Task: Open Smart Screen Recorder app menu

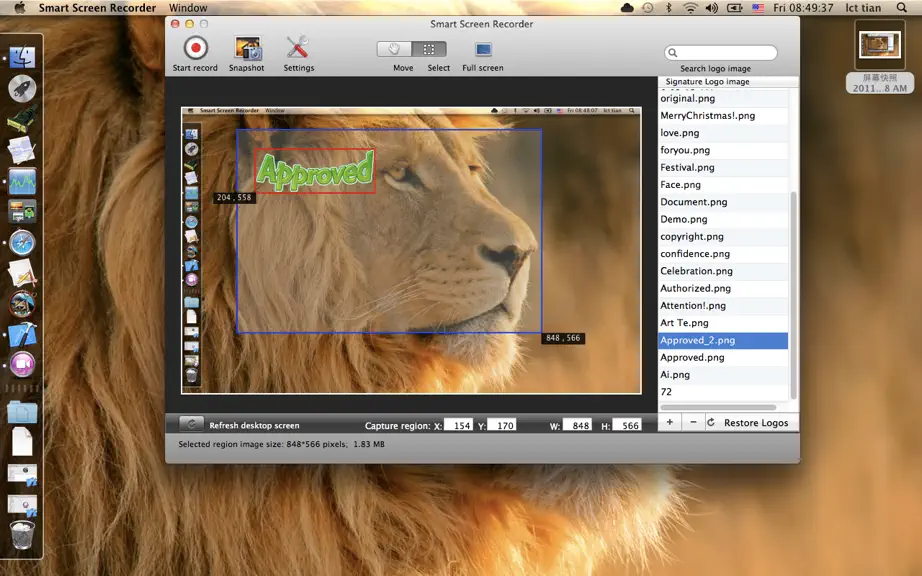Action: pos(97,8)
